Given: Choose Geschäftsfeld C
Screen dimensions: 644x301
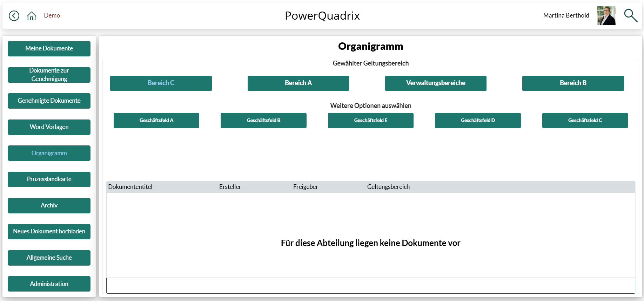Looking at the screenshot, I should click(585, 121).
